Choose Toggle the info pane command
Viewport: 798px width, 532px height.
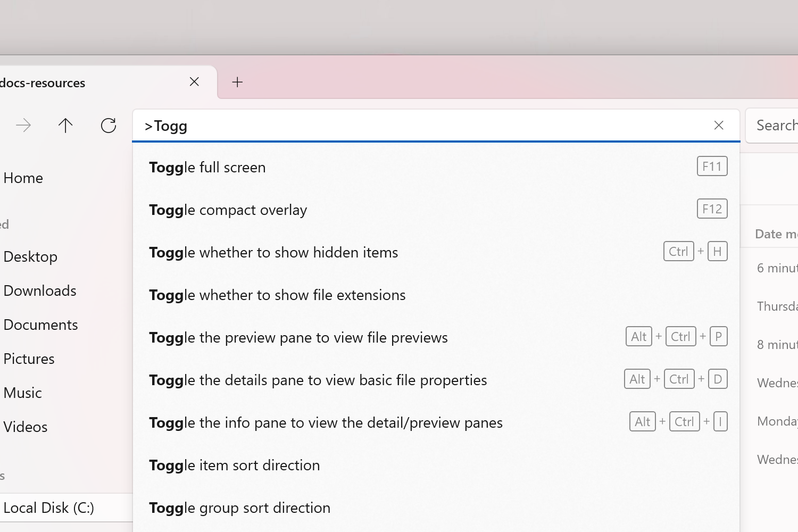326,423
